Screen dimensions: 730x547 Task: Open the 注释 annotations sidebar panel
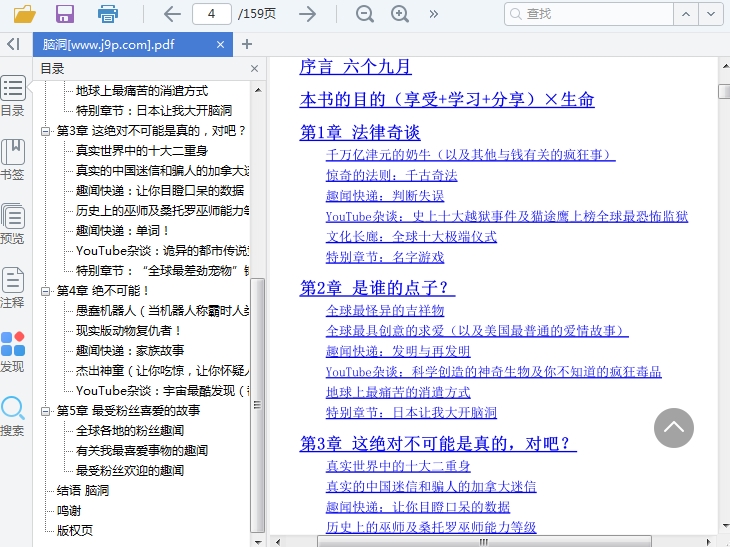pyautogui.click(x=13, y=287)
